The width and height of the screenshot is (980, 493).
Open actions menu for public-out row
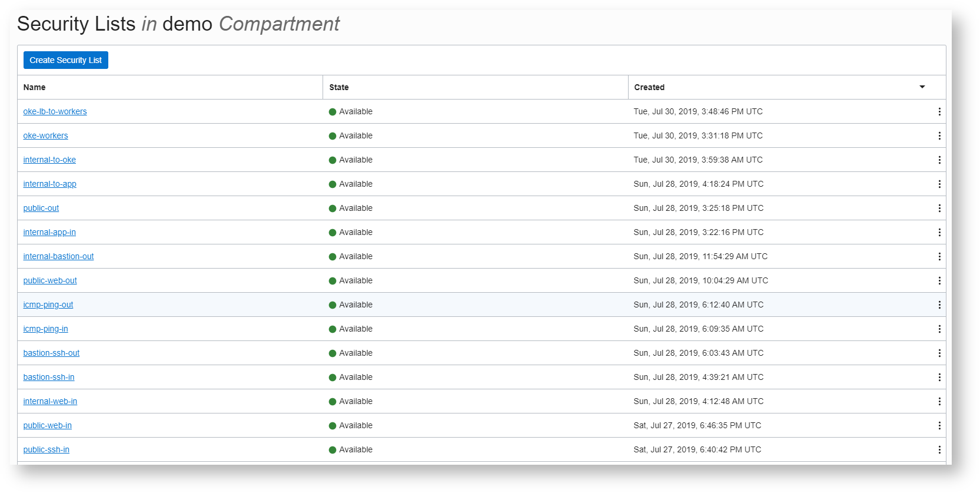939,209
